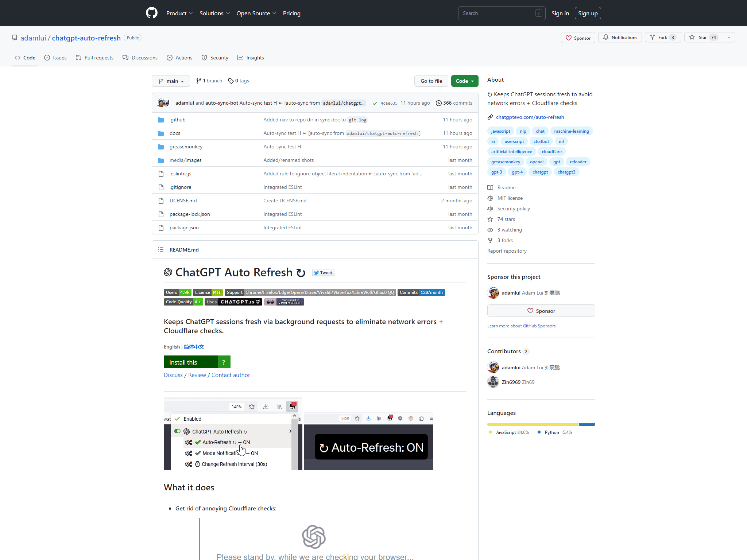Click the eye icon beside 3 watching

pyautogui.click(x=490, y=230)
